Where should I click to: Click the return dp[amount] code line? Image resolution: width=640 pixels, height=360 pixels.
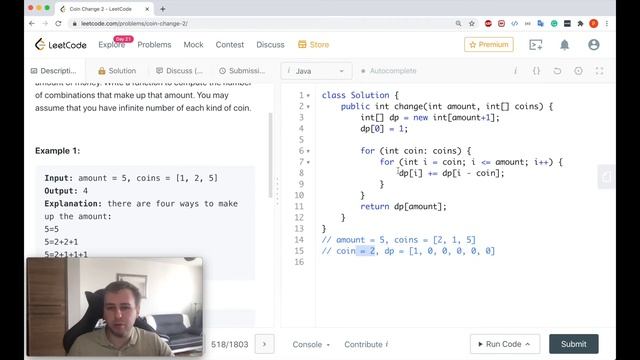pyautogui.click(x=403, y=207)
